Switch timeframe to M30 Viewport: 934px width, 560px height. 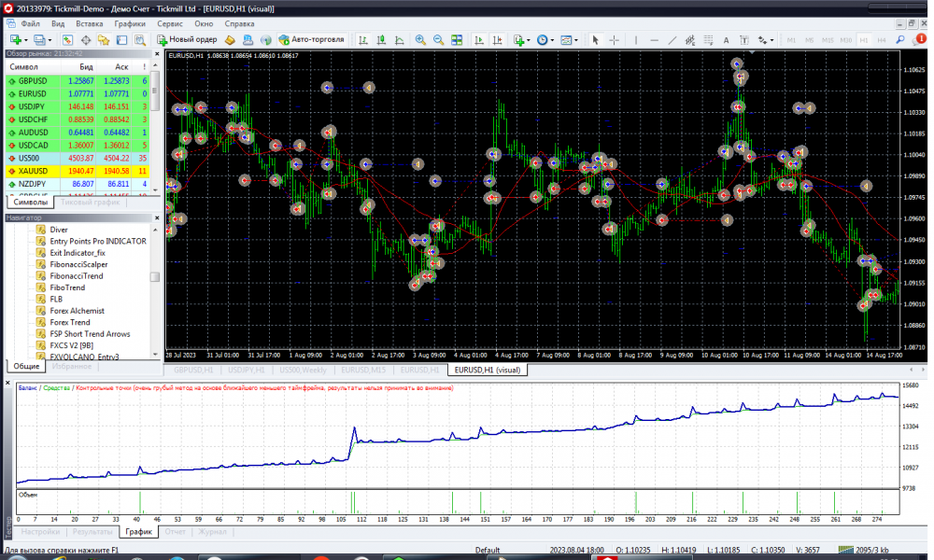[x=846, y=40]
